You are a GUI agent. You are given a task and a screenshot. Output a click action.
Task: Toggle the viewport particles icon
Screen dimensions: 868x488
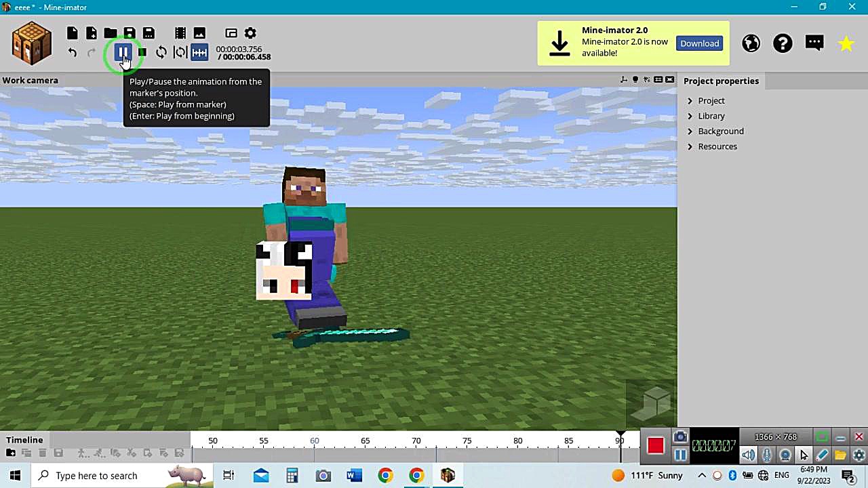pyautogui.click(x=647, y=80)
